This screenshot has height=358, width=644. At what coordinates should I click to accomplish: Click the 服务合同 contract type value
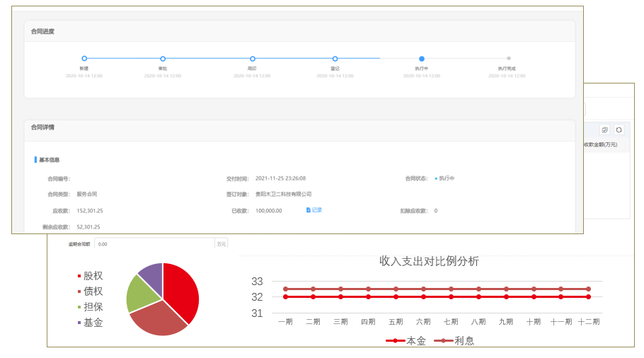pyautogui.click(x=86, y=194)
